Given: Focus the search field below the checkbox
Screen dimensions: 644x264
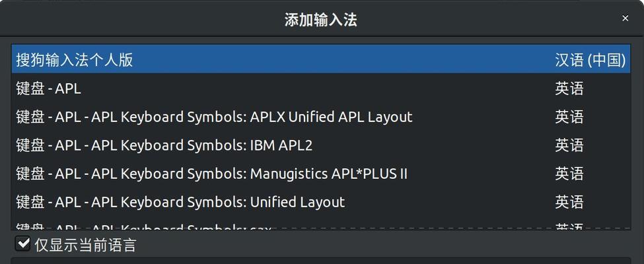Looking at the screenshot, I should 321,261.
